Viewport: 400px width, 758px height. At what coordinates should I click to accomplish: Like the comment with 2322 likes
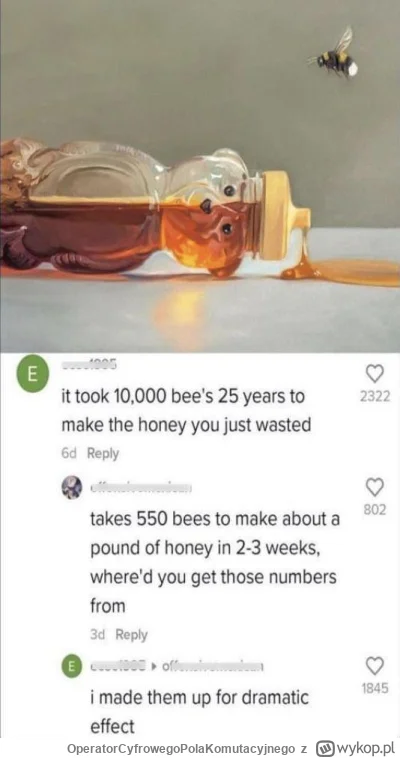point(374,374)
